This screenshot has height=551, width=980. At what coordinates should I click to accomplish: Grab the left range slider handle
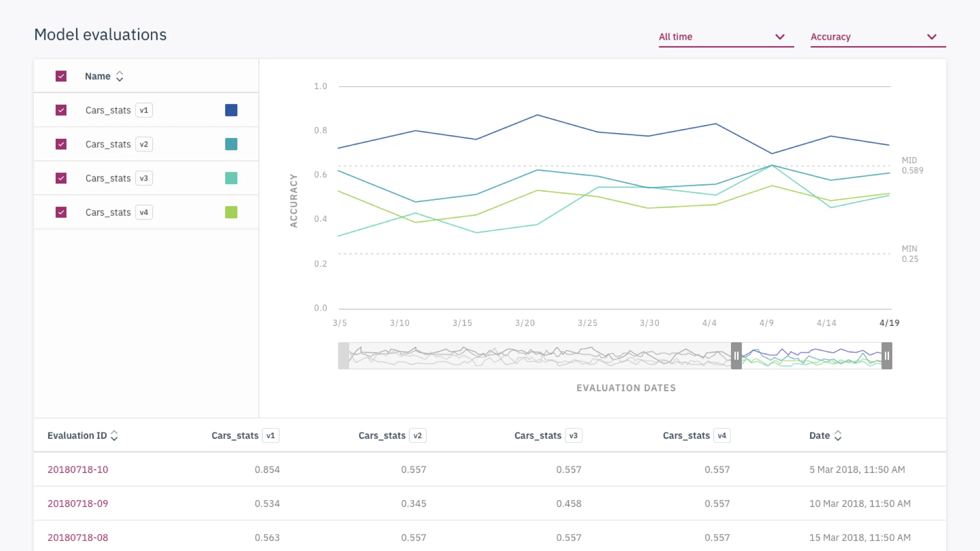tap(736, 356)
